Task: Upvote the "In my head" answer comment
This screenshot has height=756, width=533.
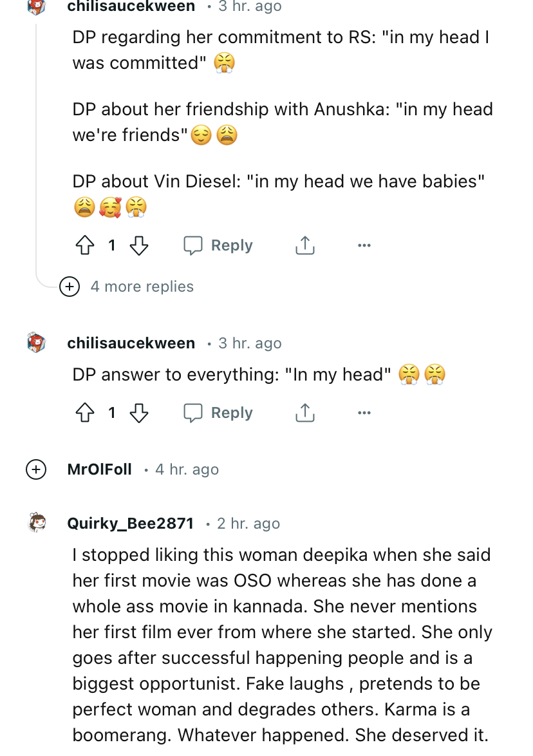Action: 86,413
